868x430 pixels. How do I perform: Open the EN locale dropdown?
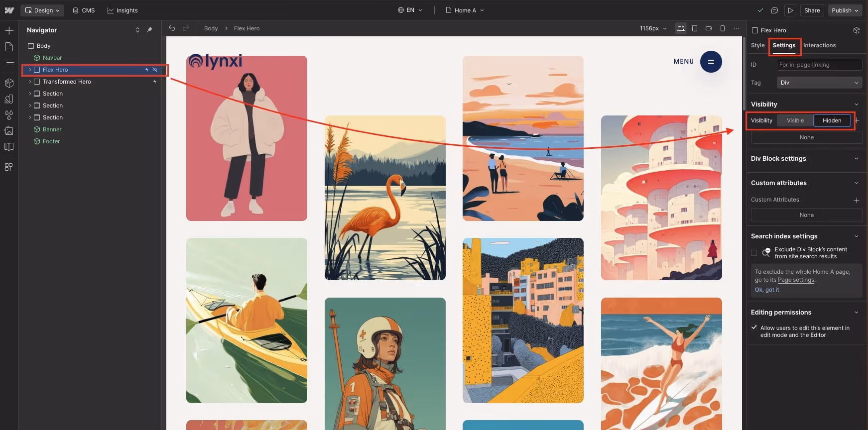pos(410,10)
